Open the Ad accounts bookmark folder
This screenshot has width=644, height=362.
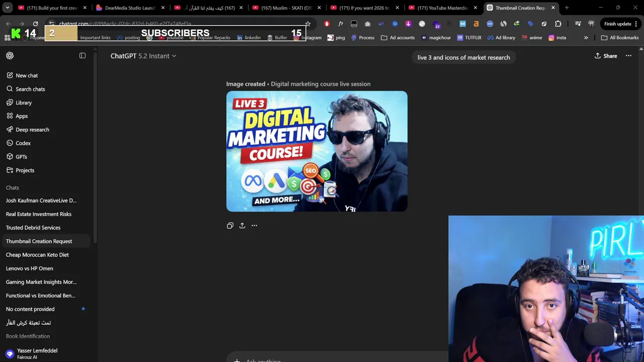click(398, 38)
